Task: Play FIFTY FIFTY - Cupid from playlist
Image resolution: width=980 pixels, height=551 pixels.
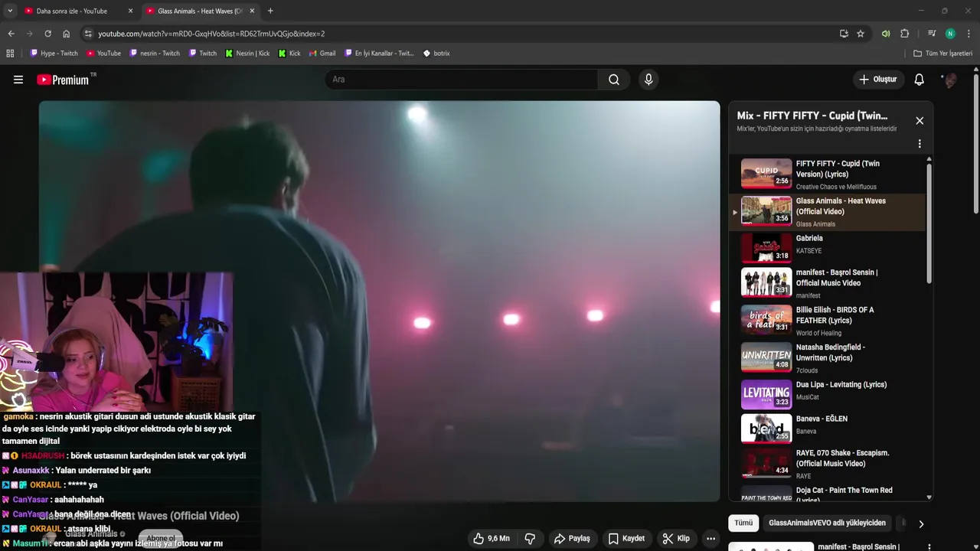Action: pyautogui.click(x=827, y=174)
